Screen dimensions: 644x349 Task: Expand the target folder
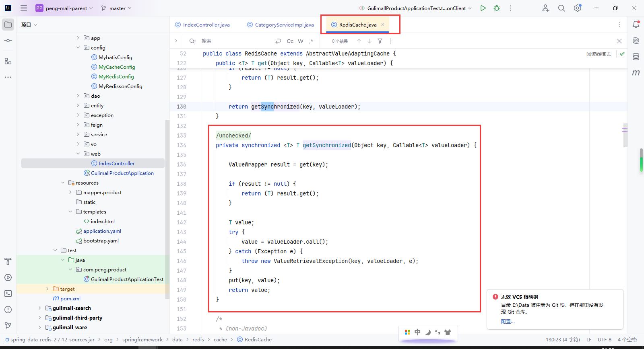point(47,289)
